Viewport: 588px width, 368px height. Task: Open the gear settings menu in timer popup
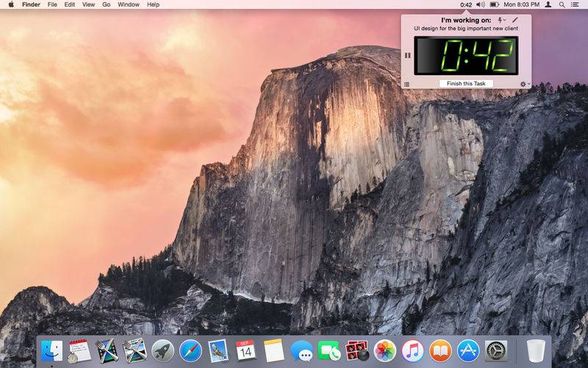[x=525, y=84]
